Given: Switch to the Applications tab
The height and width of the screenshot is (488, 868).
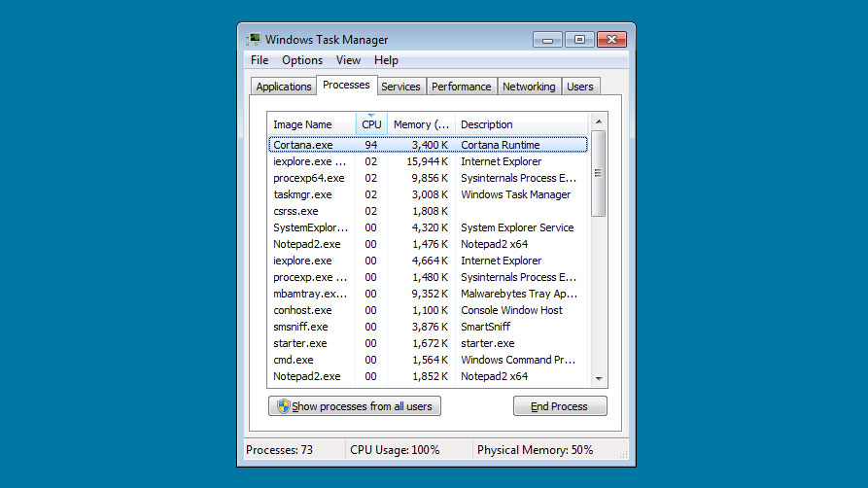Looking at the screenshot, I should pos(284,87).
